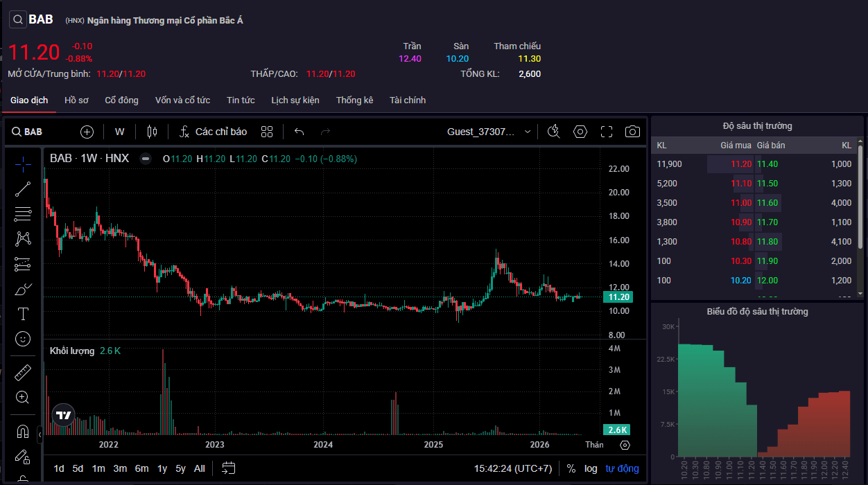This screenshot has width=868, height=485.
Task: Activate the zoom in tool
Action: click(x=23, y=397)
